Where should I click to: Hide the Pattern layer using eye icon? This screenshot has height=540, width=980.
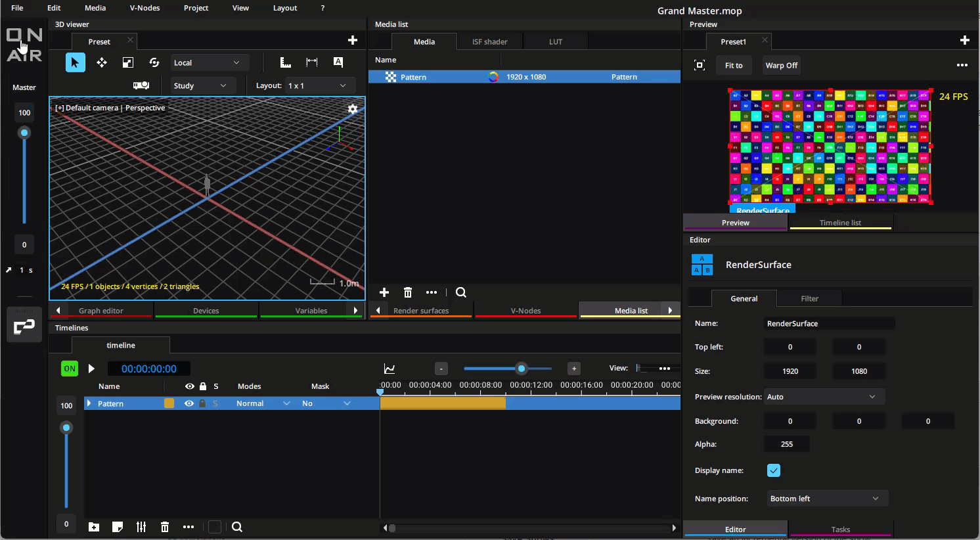tap(189, 403)
